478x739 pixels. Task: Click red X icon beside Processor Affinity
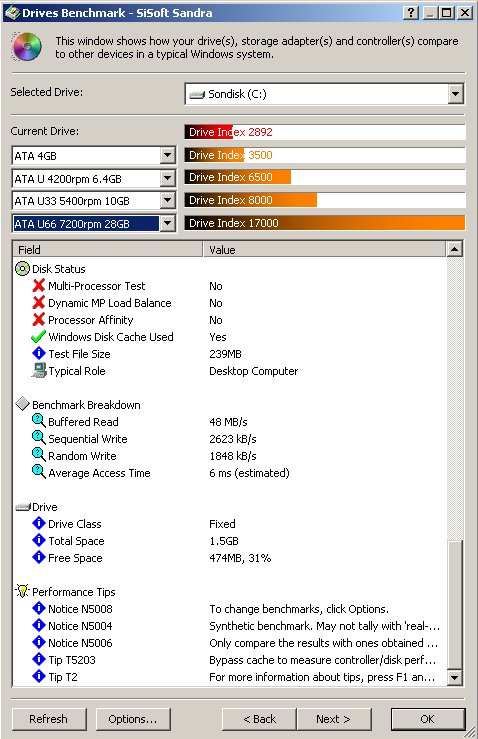click(x=39, y=319)
